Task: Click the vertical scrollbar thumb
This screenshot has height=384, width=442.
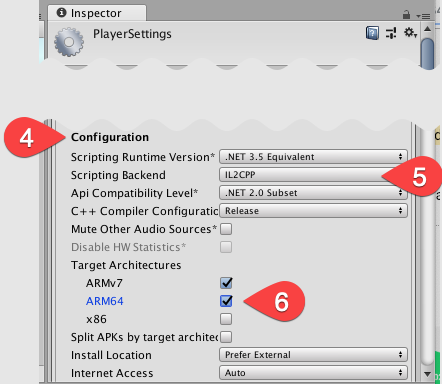Action: pos(427,53)
